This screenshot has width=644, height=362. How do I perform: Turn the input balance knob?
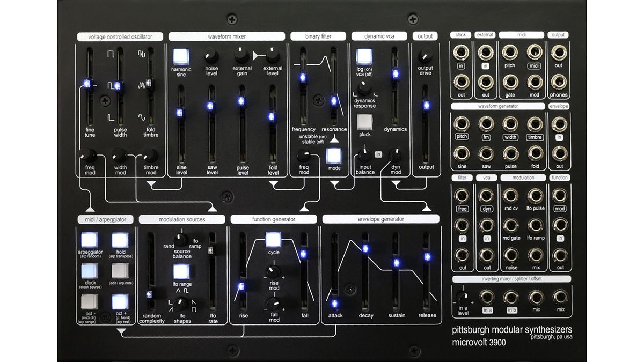364,155
